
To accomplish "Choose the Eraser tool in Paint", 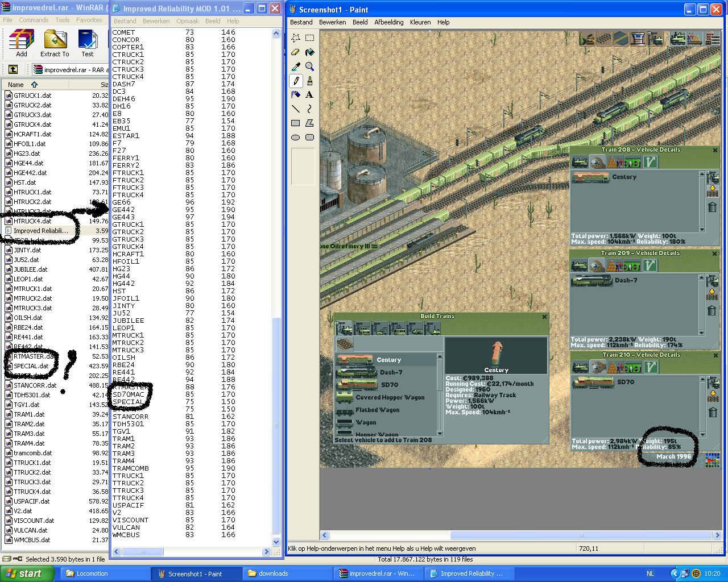I will [x=296, y=52].
